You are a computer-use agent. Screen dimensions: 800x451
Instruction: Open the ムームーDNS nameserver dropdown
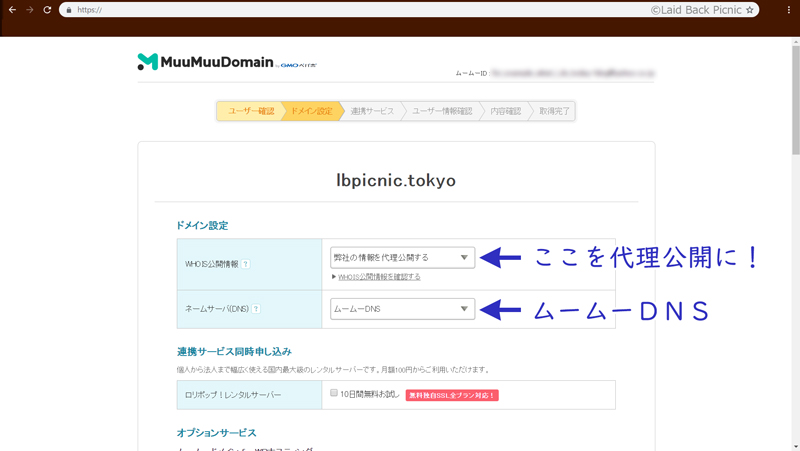[403, 309]
